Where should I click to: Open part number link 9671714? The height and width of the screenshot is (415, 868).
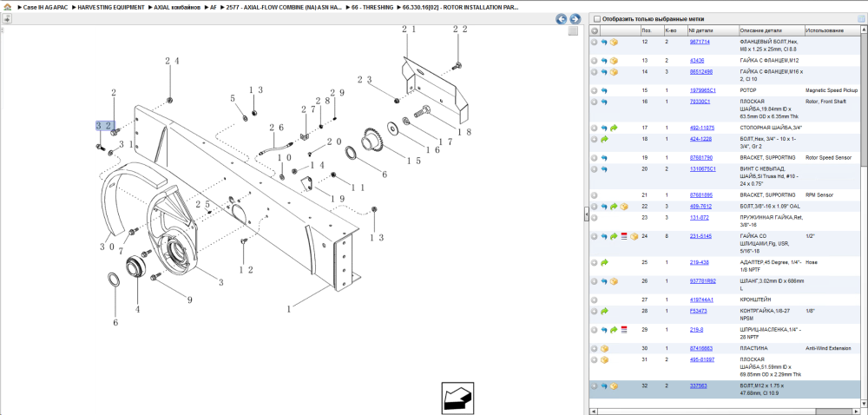(x=700, y=42)
